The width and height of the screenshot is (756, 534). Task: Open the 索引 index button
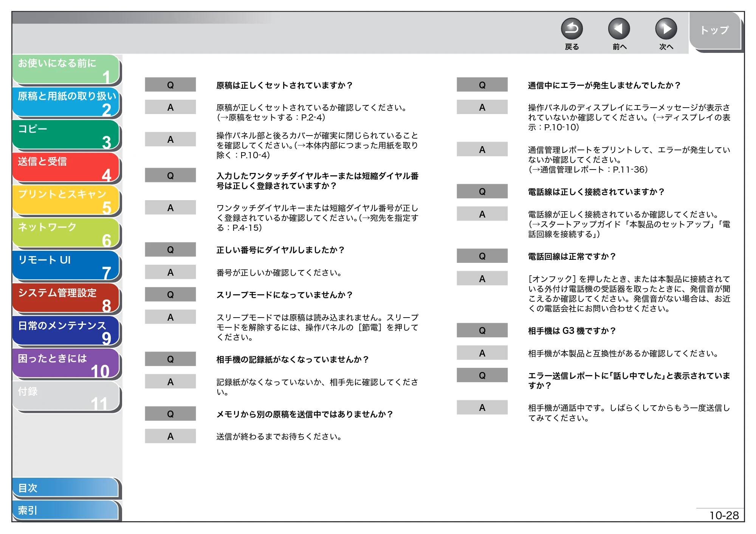(65, 511)
